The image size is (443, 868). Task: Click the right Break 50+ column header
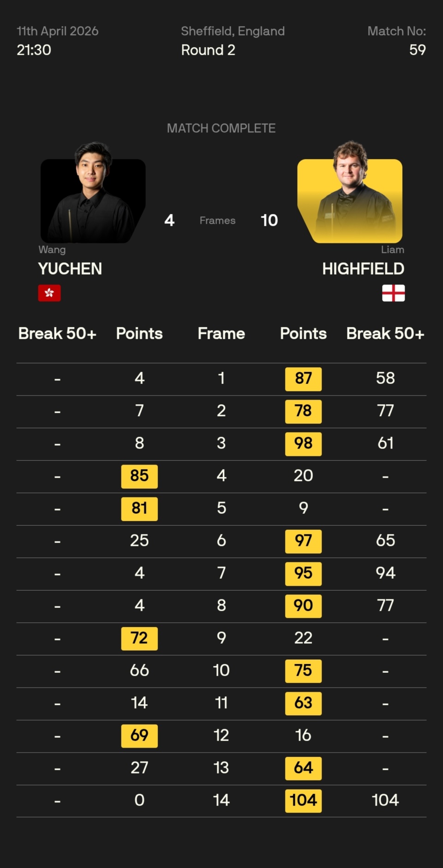pos(385,334)
